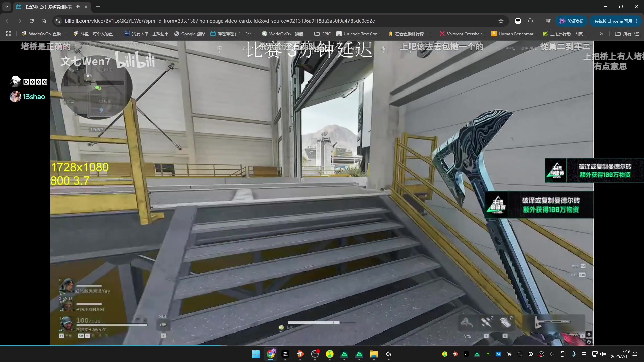644x362 pixels.
Task: Open the NVIDIA tray icon
Action: (488, 354)
